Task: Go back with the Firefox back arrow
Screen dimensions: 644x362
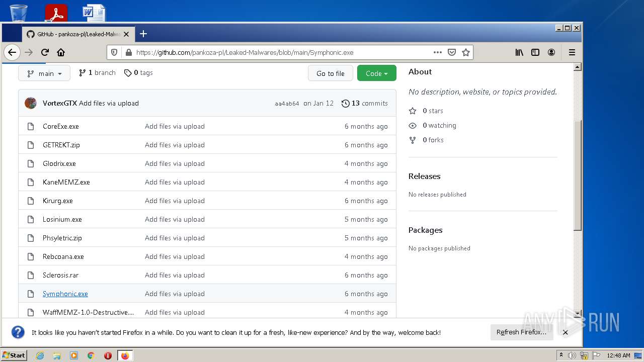Action: point(12,52)
